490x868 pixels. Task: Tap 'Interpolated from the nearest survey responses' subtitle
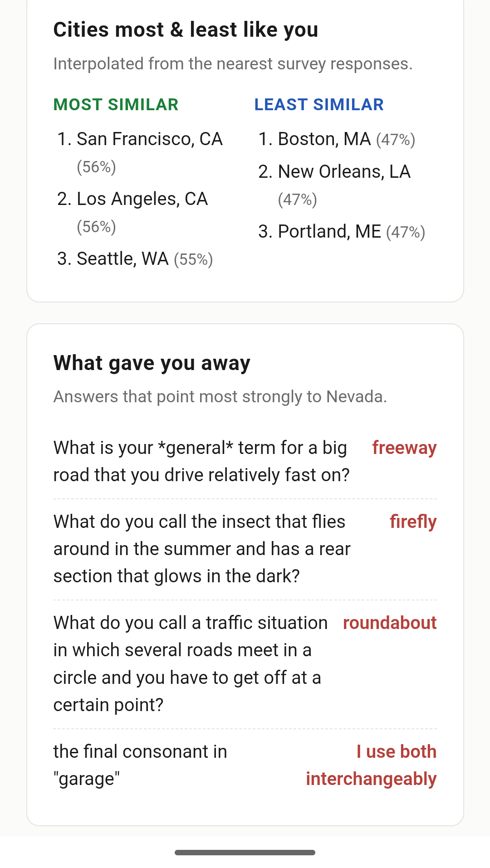click(x=233, y=64)
